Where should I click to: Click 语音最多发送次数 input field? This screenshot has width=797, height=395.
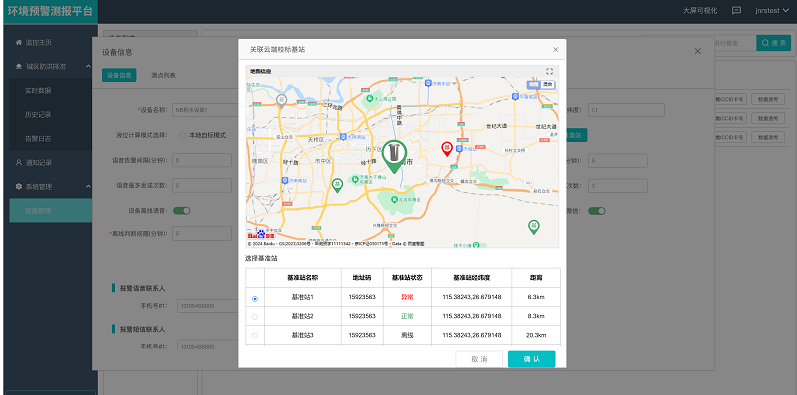click(202, 186)
